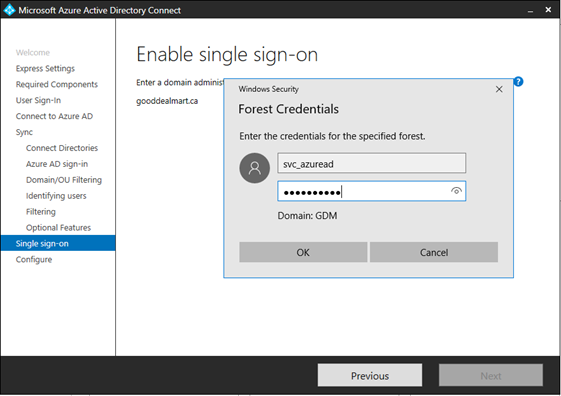Click the Next button
The width and height of the screenshot is (561, 396).
tap(491, 375)
